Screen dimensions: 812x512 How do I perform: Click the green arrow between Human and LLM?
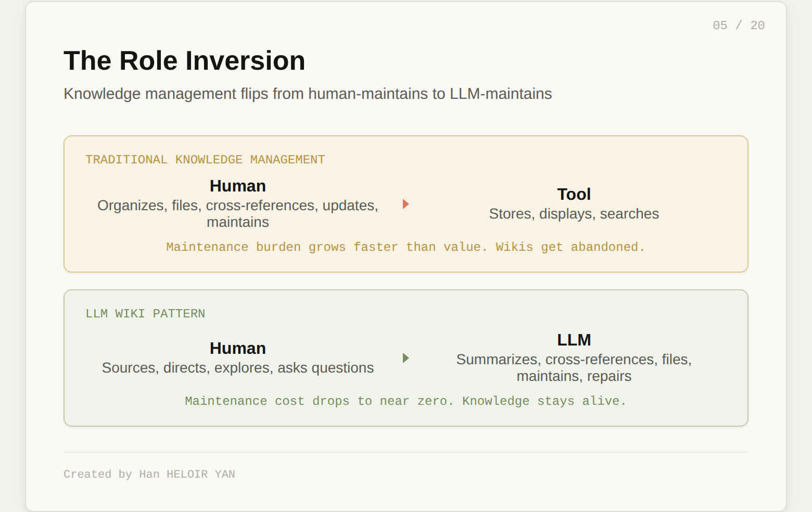click(406, 358)
